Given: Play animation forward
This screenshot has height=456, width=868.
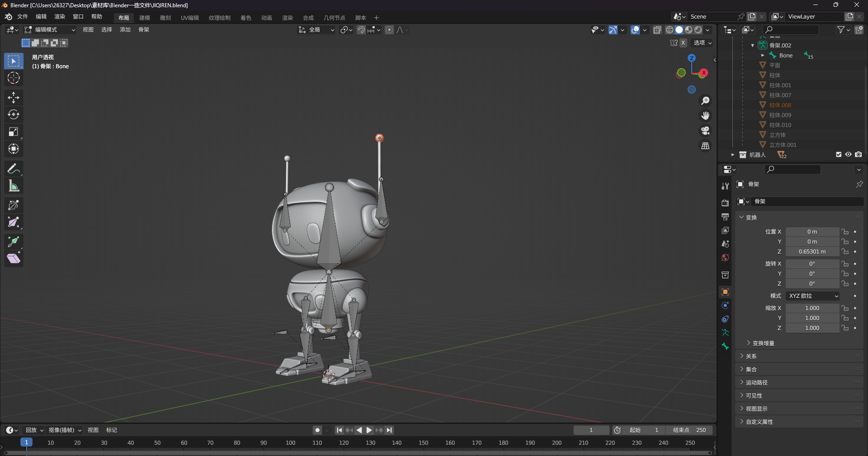Looking at the screenshot, I should pos(369,430).
